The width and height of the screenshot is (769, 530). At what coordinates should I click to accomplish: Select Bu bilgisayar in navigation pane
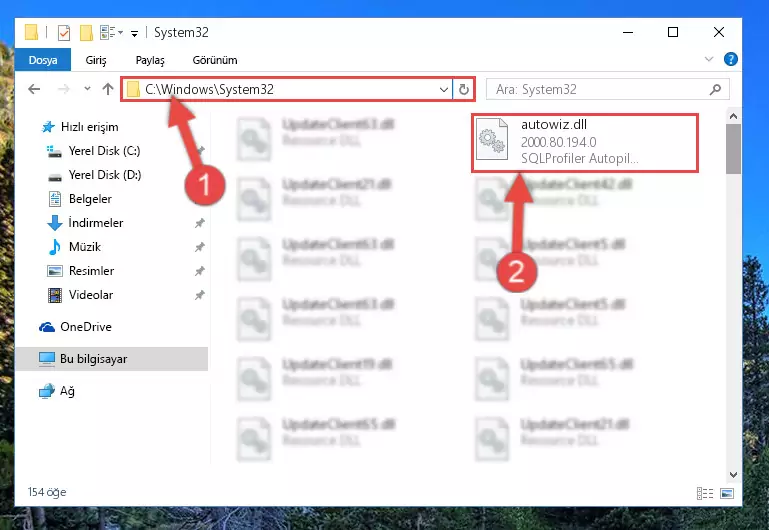click(112, 359)
